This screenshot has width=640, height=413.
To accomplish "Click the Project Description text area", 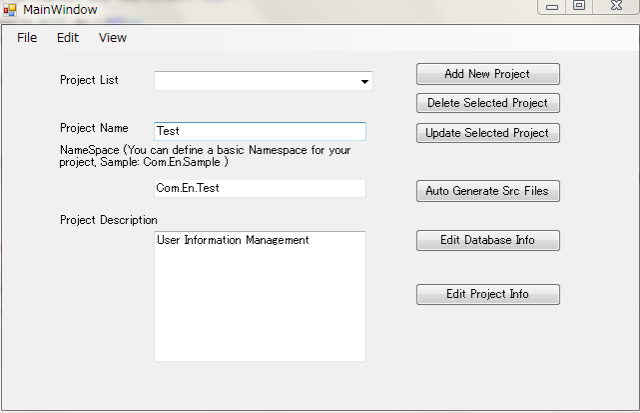I will [x=260, y=296].
